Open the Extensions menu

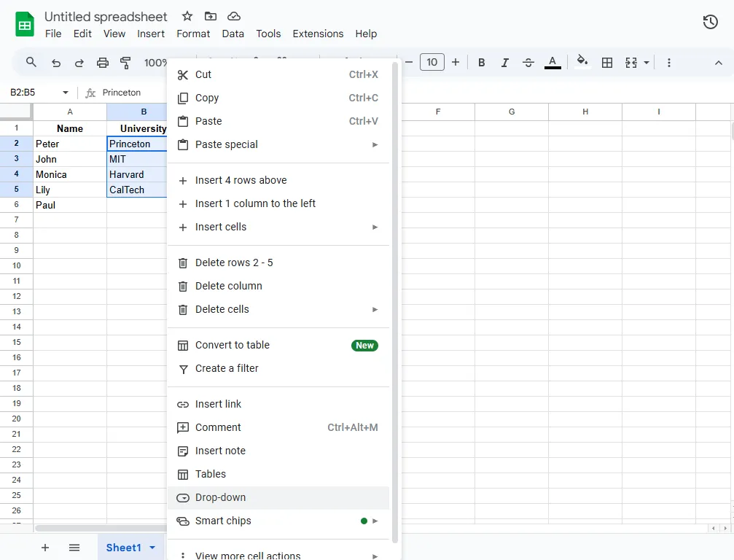click(318, 34)
